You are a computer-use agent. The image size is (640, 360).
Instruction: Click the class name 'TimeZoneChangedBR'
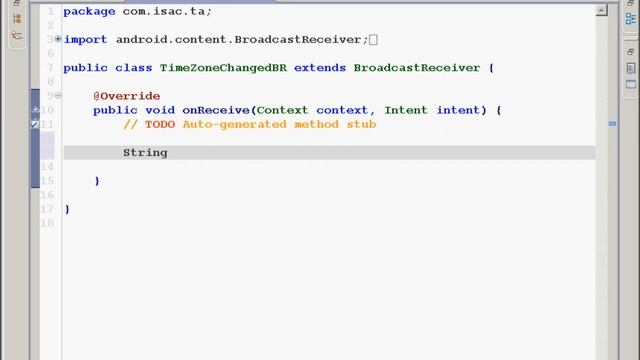click(223, 68)
